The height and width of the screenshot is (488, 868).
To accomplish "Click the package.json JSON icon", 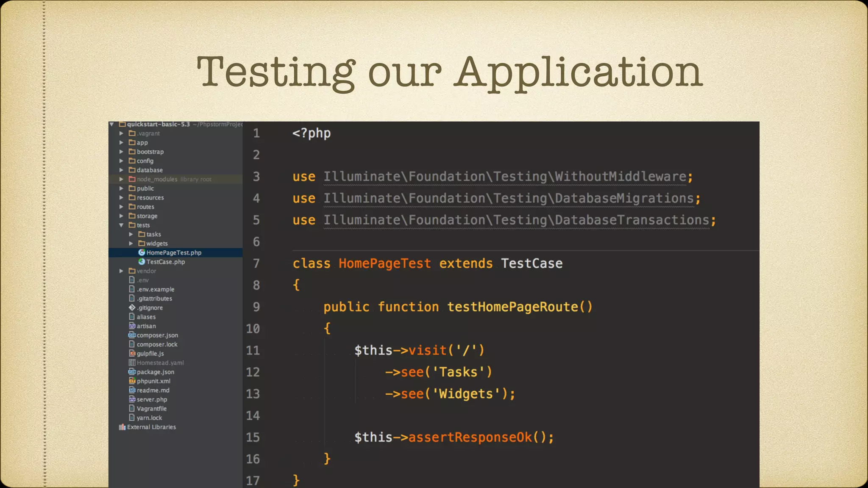I will 132,372.
